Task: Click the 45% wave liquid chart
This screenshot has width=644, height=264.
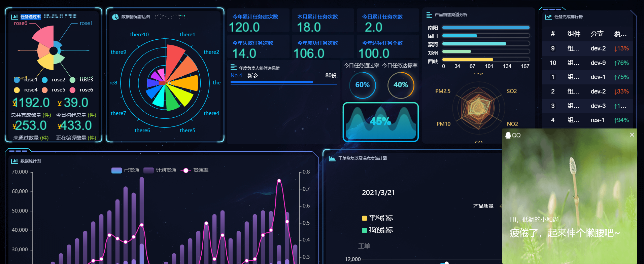Action: pos(381,122)
